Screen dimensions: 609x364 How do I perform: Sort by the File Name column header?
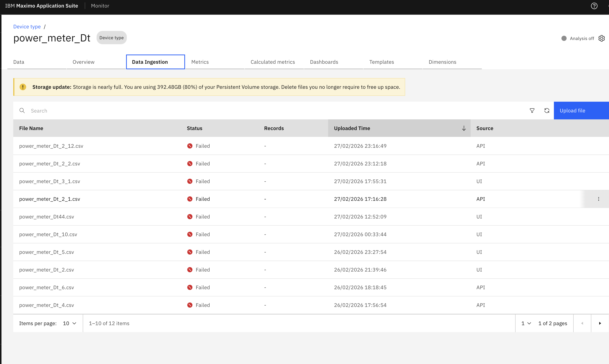pyautogui.click(x=31, y=128)
